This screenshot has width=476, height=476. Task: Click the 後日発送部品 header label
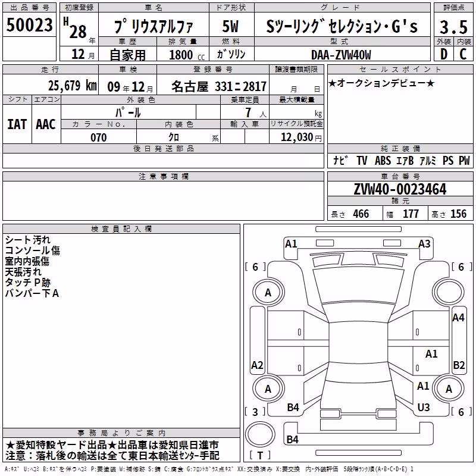[x=163, y=148]
